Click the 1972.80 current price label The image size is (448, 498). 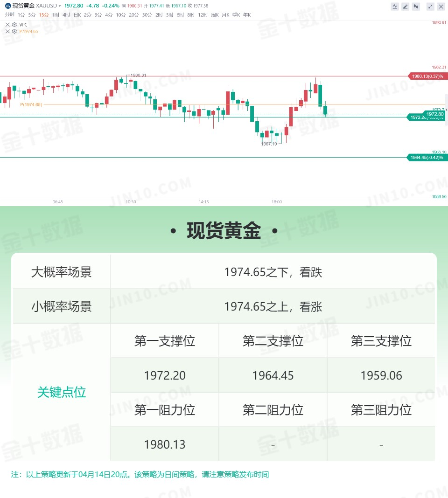tap(434, 114)
